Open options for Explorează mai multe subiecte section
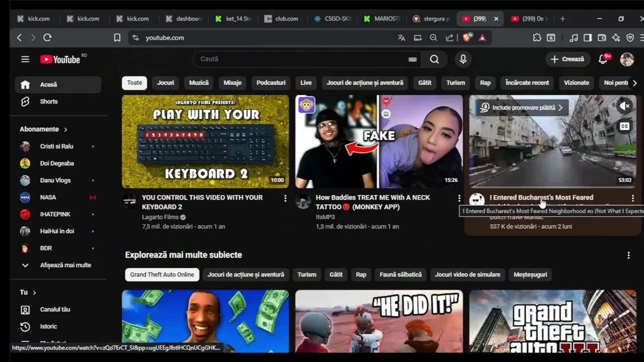The image size is (644, 362). click(628, 255)
